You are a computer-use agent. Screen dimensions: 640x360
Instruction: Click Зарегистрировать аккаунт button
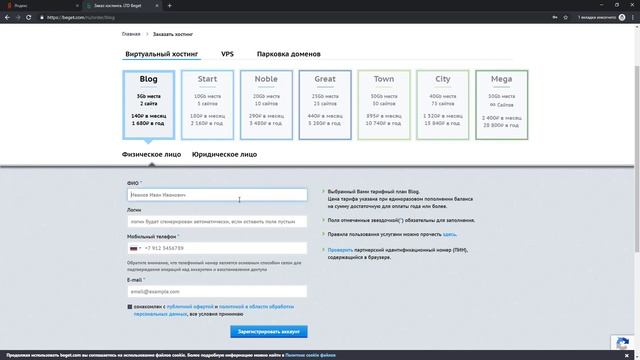point(269,331)
